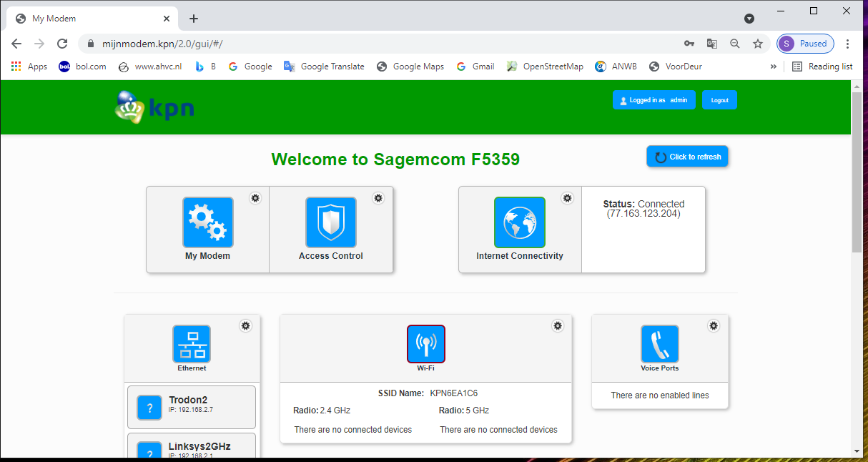The image size is (868, 462).
Task: Open the Bing bookmark labeled B
Action: (205, 67)
